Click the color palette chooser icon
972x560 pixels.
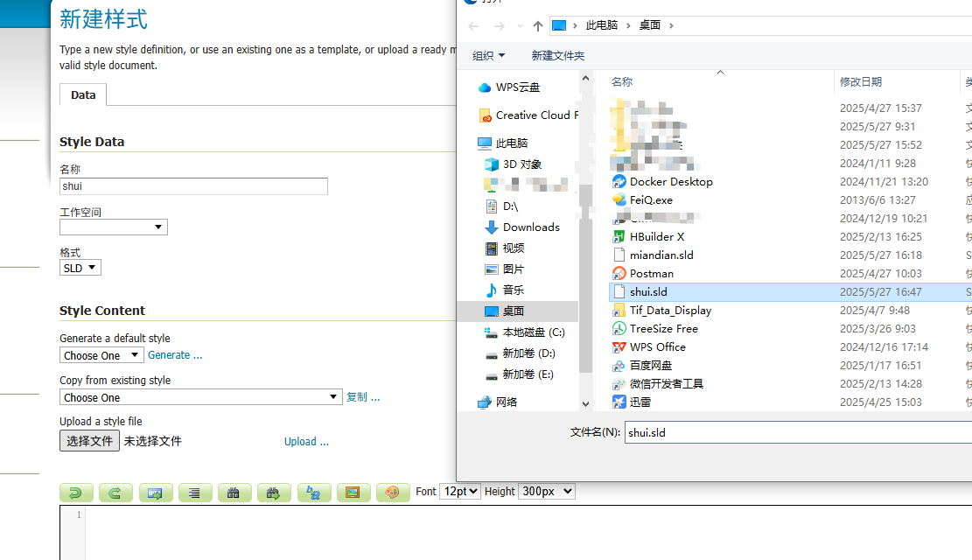[x=393, y=493]
